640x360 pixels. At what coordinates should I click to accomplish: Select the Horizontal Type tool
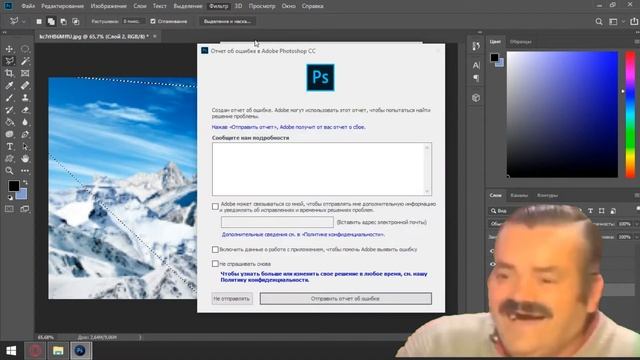point(9,147)
